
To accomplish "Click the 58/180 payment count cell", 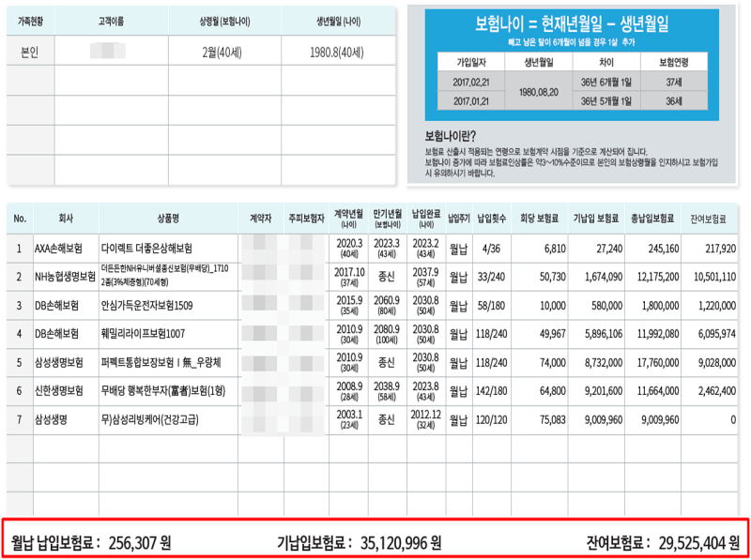I will click(x=491, y=306).
